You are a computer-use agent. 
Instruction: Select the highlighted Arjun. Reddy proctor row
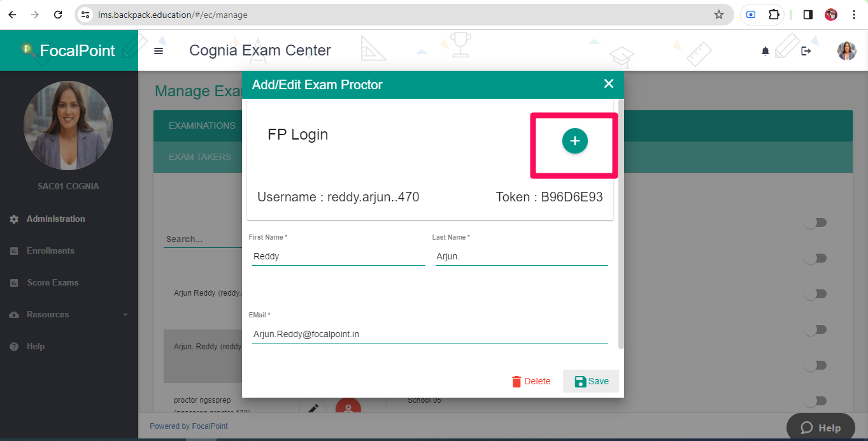[203, 356]
